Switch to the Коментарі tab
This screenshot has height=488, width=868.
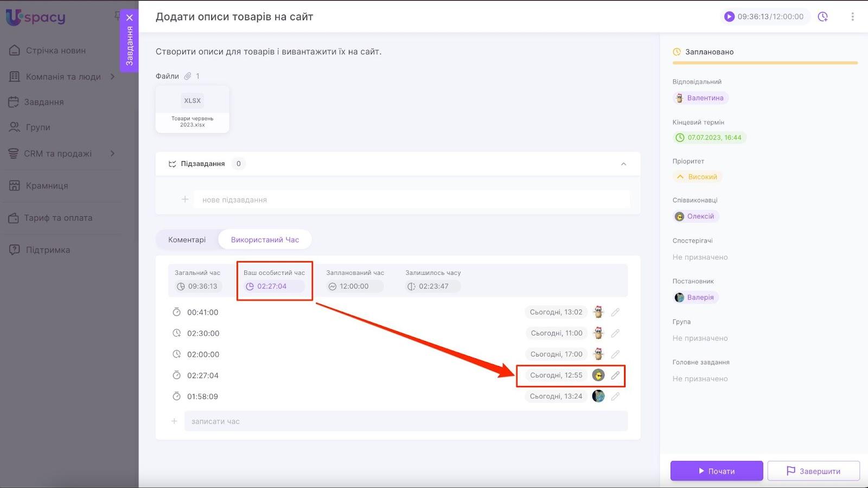click(x=187, y=240)
